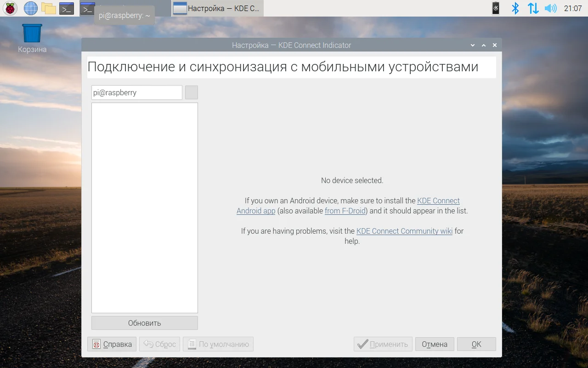Open the Bluetooth tray menu
588x368 pixels.
point(515,8)
